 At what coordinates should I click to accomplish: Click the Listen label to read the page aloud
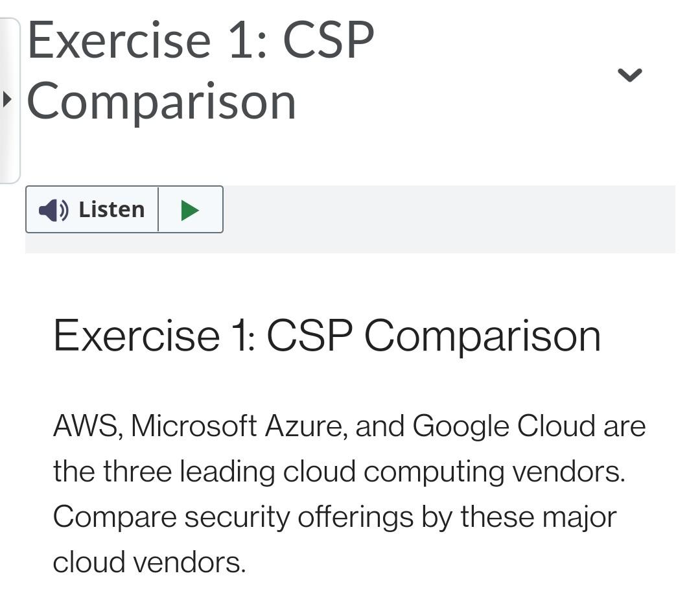[x=111, y=209]
